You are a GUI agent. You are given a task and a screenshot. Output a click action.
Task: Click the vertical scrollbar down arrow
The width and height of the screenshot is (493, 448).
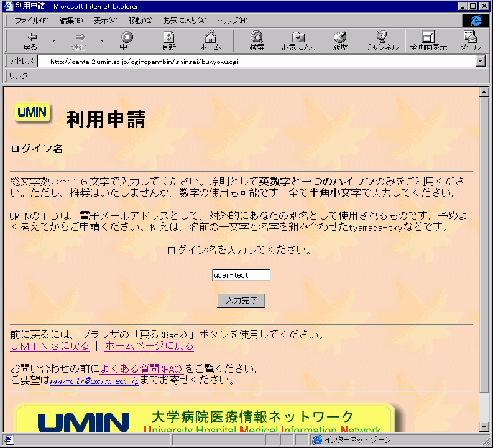(x=484, y=426)
